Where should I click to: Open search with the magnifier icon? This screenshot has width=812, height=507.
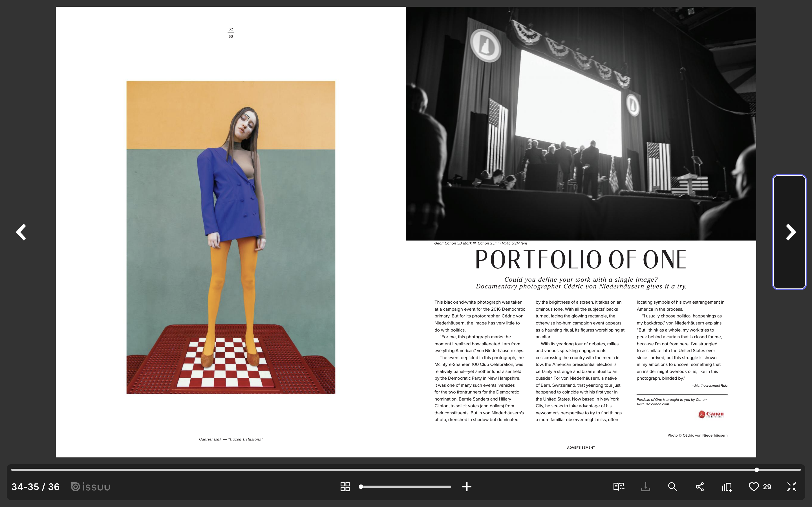tap(672, 486)
